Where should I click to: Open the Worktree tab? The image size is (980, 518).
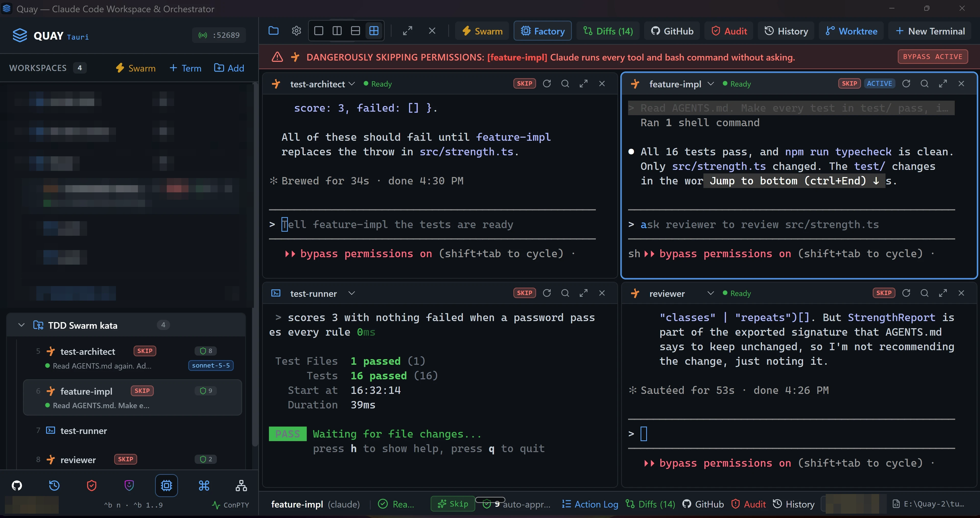pyautogui.click(x=852, y=31)
